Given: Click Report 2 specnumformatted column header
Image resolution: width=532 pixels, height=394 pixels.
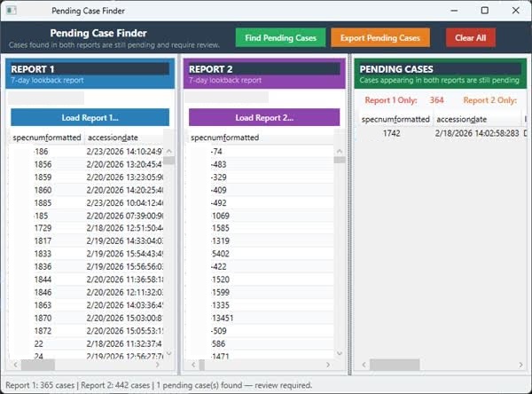Looking at the screenshot, I should click(225, 138).
